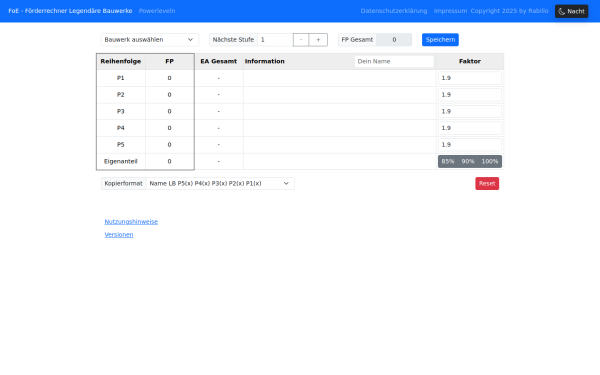Click the Faktor field for P5
Image resolution: width=600 pixels, height=375 pixels.
470,145
